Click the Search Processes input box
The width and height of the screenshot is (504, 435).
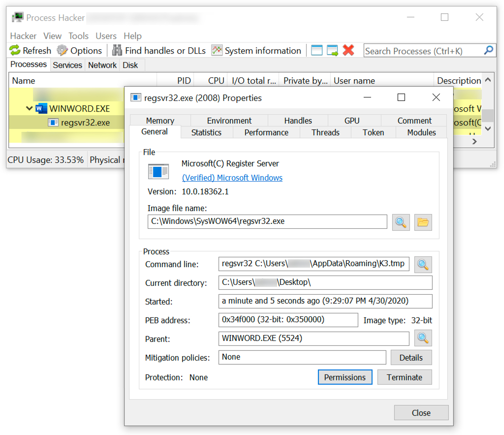(423, 51)
